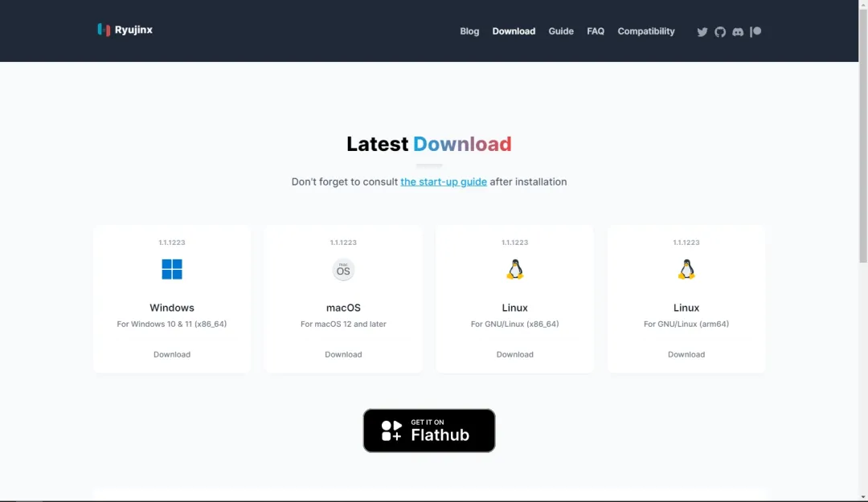The width and height of the screenshot is (868, 502).
Task: Click the Ryujinx brand name
Action: [133, 30]
